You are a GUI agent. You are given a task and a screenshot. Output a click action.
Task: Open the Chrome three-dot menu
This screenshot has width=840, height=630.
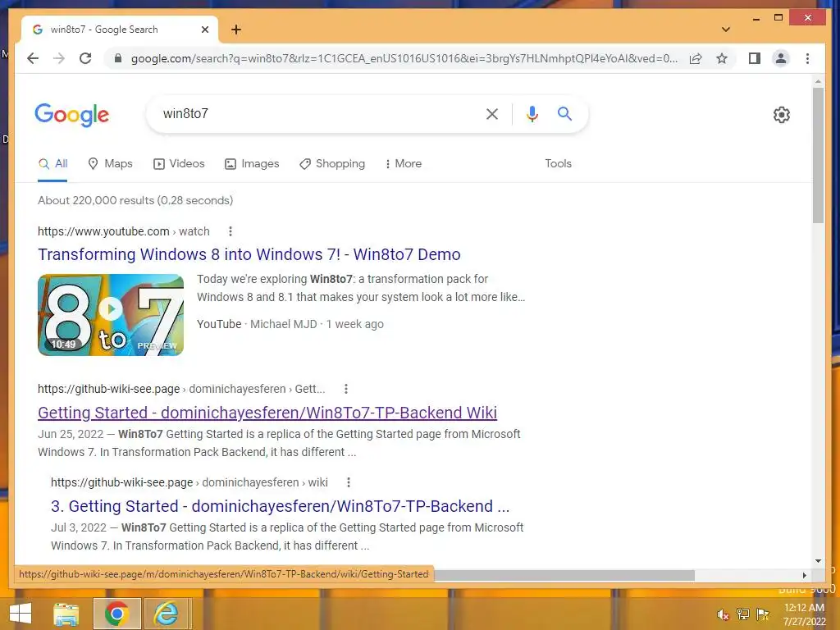(x=807, y=58)
